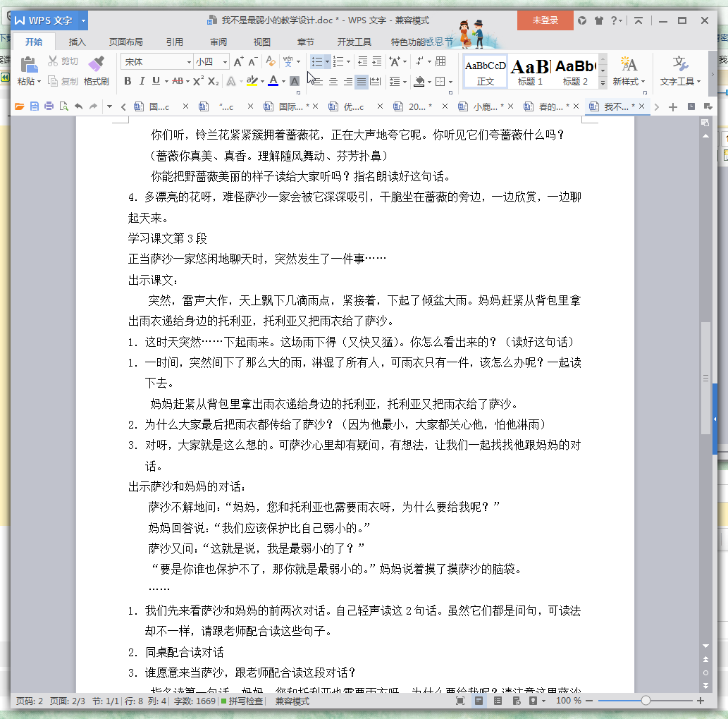Image resolution: width=728 pixels, height=719 pixels.
Task: Apply the 标题 1 heading style
Action: [x=530, y=72]
